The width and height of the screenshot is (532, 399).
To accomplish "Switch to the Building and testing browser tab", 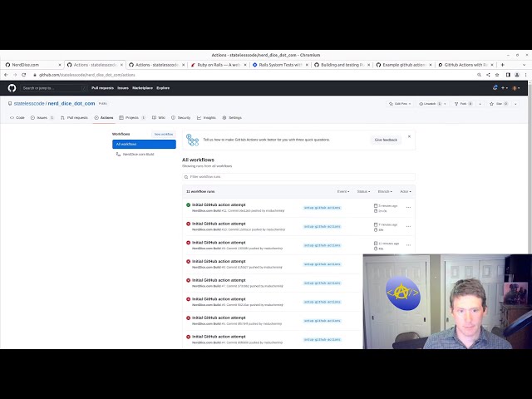I will [342, 65].
